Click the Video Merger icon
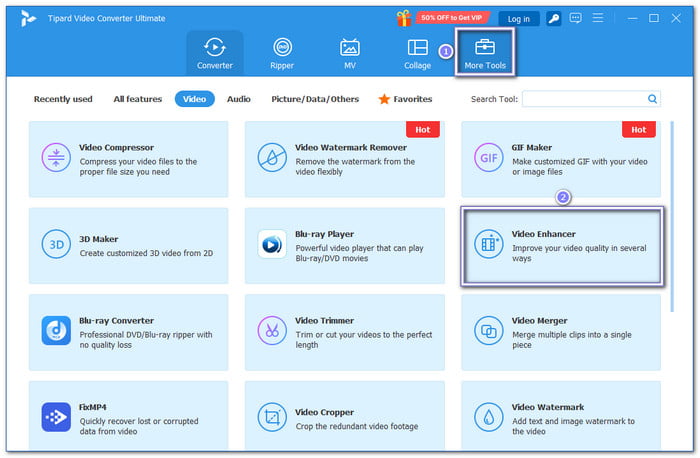Screen dimensions: 700x458 coord(488,331)
